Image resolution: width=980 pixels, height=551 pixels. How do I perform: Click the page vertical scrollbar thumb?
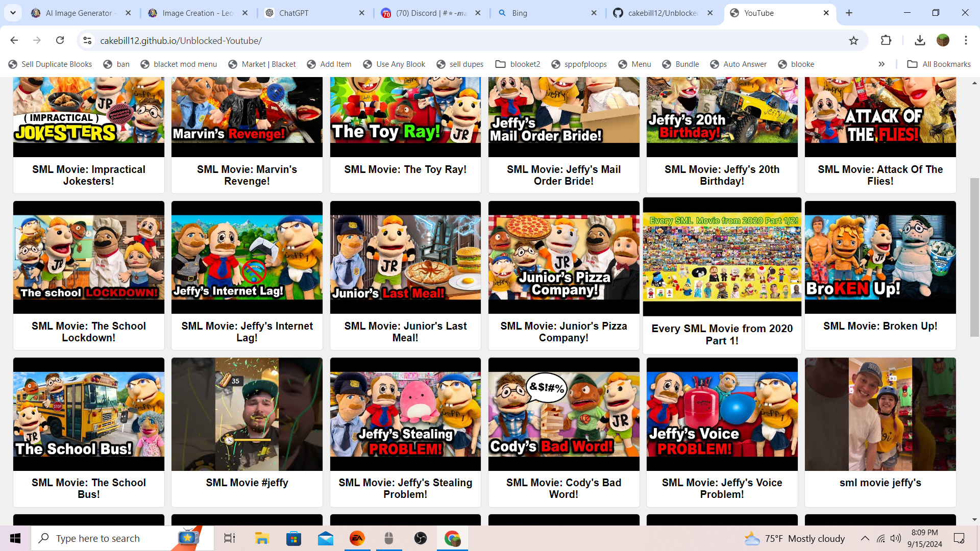coord(974,258)
